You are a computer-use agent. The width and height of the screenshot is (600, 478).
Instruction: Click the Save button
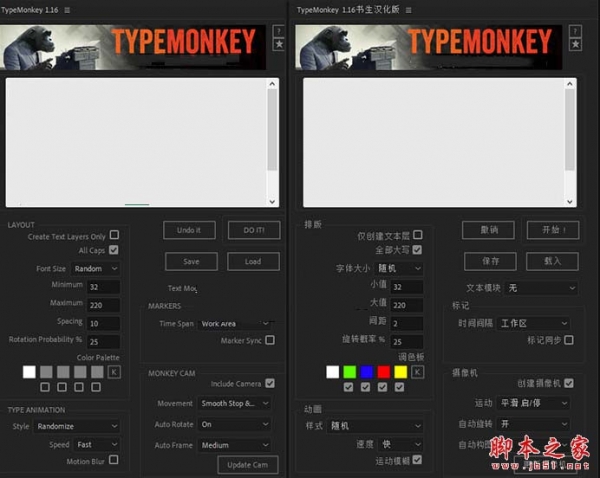coord(191,261)
